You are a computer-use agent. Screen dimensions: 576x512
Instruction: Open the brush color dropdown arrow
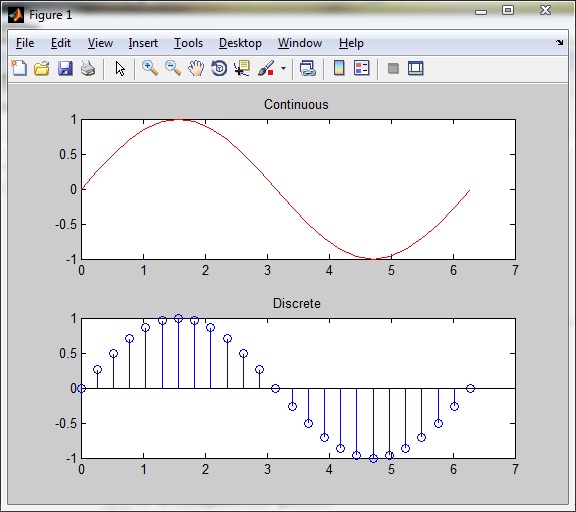coord(283,68)
